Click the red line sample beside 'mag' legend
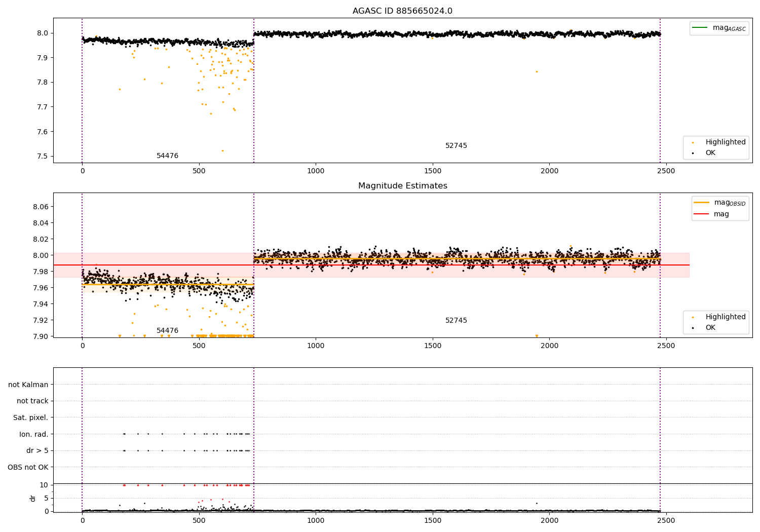Viewport: 760px width, 532px height. tap(702, 214)
